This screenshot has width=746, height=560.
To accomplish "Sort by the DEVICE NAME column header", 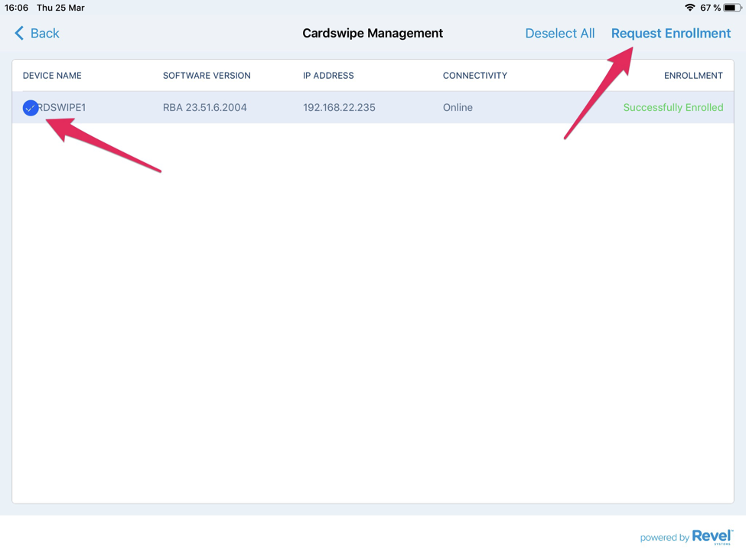I will point(51,75).
